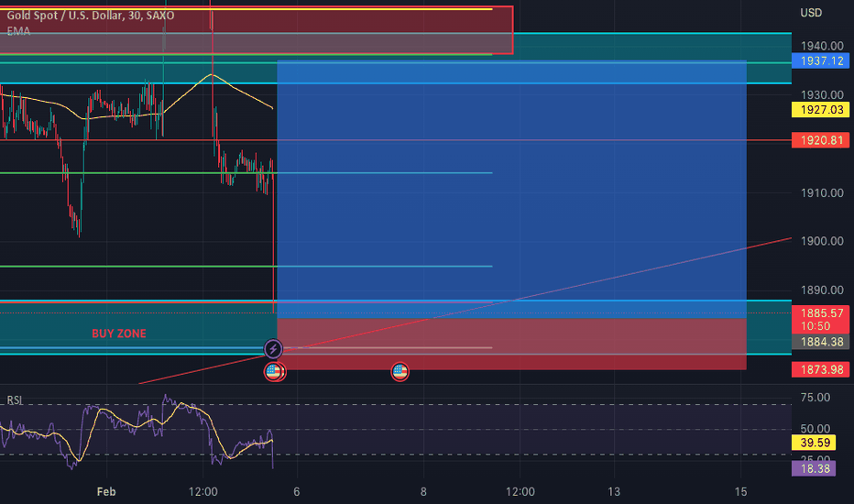Select the red 1920.81 price label
854x504 pixels.
(x=820, y=140)
